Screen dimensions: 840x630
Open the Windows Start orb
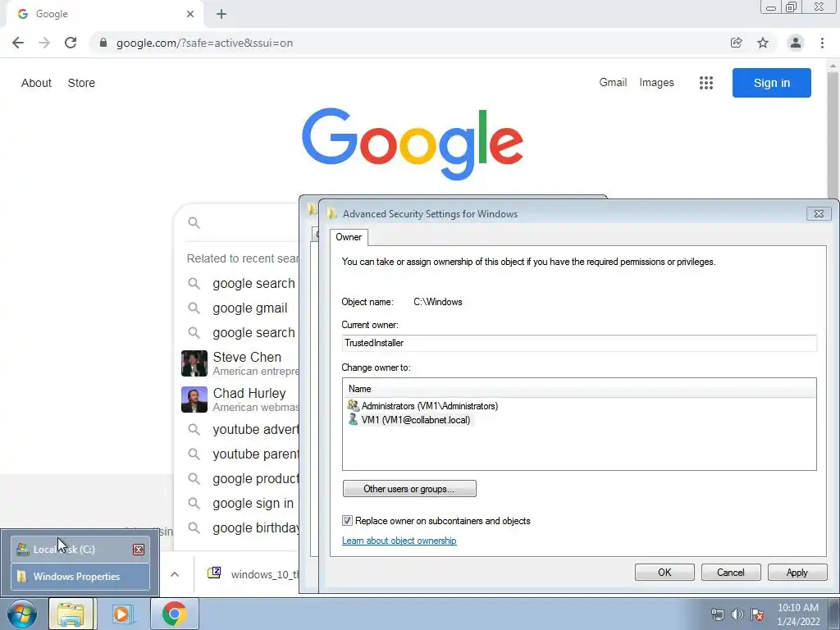pos(22,614)
